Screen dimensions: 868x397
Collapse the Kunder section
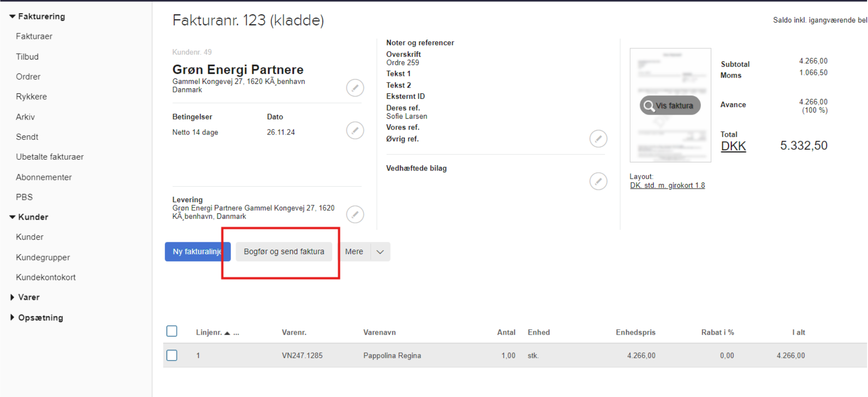click(12, 217)
